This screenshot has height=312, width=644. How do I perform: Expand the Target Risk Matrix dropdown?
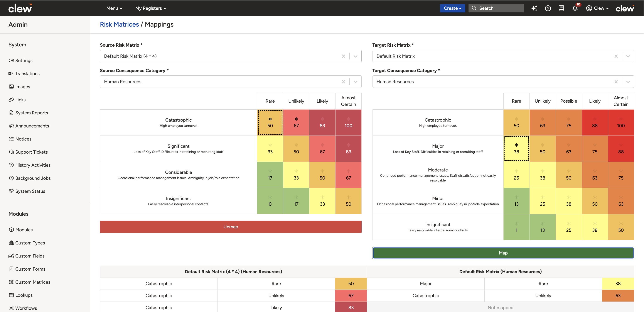click(628, 56)
